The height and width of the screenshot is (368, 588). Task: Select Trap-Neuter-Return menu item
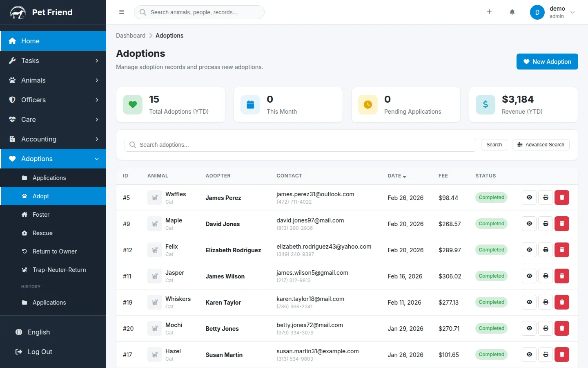coord(59,270)
